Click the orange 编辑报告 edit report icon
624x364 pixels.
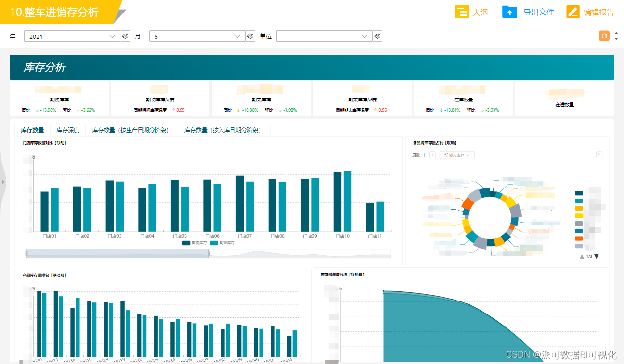pos(573,12)
